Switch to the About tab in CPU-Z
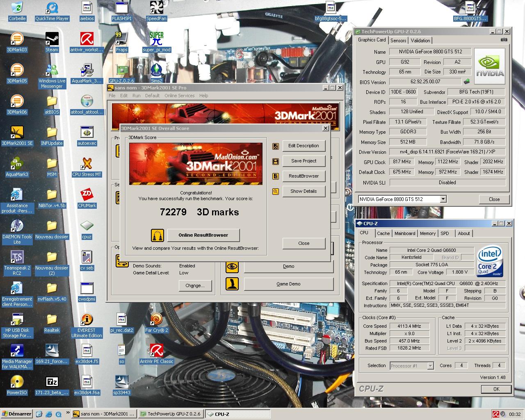Image resolution: width=525 pixels, height=420 pixels. [464, 233]
